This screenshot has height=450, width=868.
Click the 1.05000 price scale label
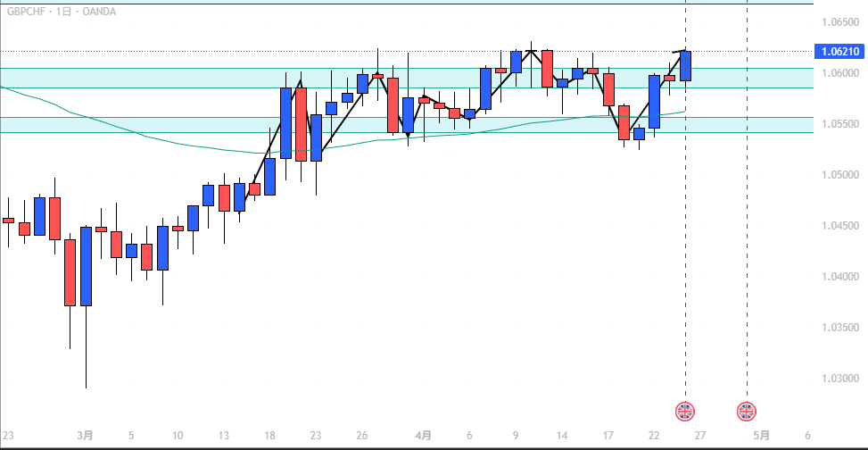839,175
